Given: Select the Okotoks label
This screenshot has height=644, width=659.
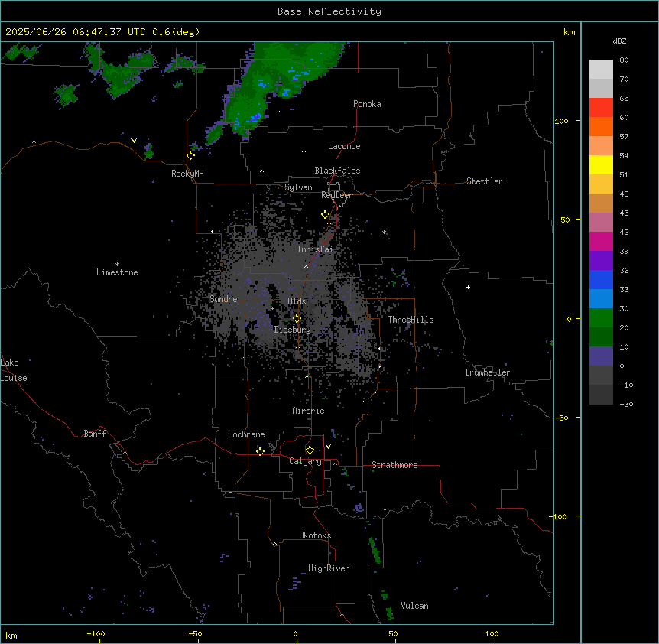Looking at the screenshot, I should click(x=315, y=535).
